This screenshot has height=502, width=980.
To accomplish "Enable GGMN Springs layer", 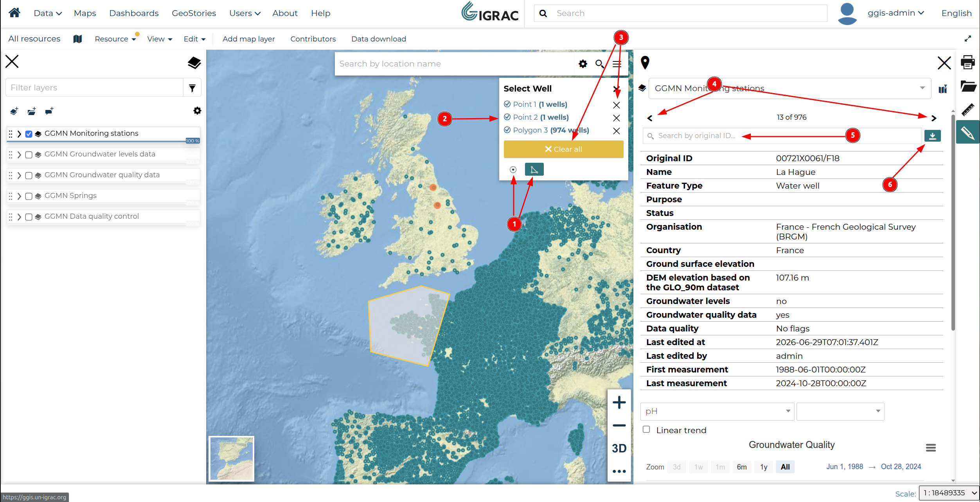I will point(29,196).
